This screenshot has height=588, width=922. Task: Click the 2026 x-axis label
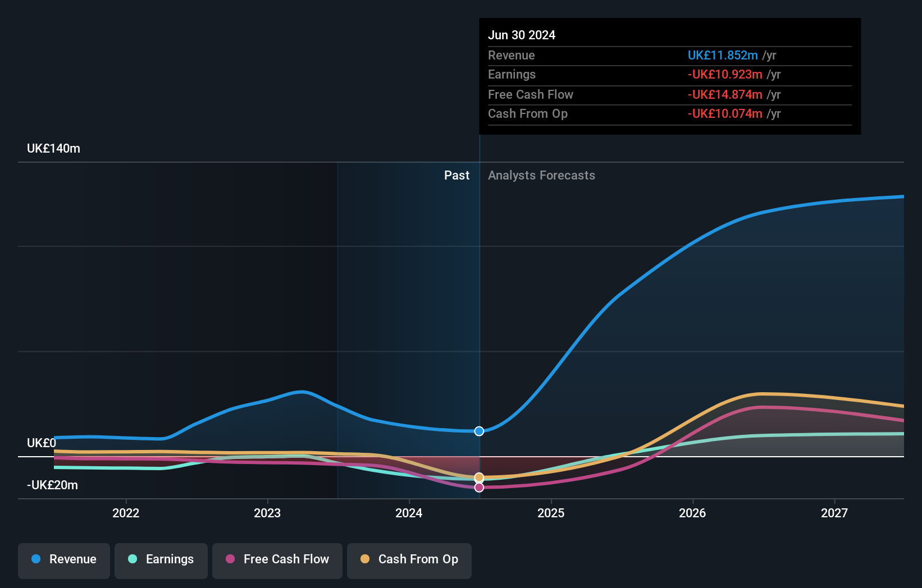(x=692, y=513)
